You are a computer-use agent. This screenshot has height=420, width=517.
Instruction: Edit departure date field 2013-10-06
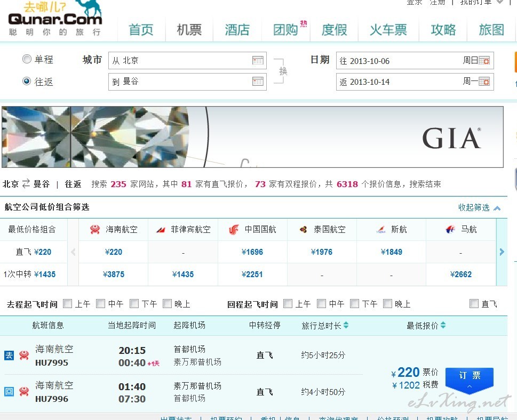pos(415,61)
